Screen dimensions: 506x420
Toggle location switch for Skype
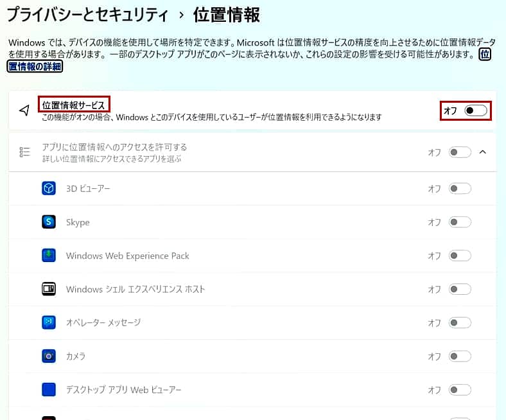(x=460, y=222)
